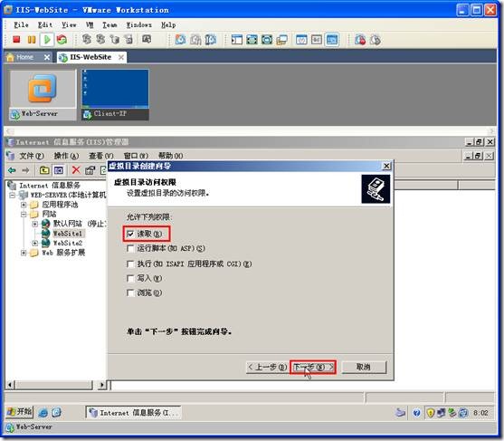Click the record icon with red dot

click(x=360, y=40)
